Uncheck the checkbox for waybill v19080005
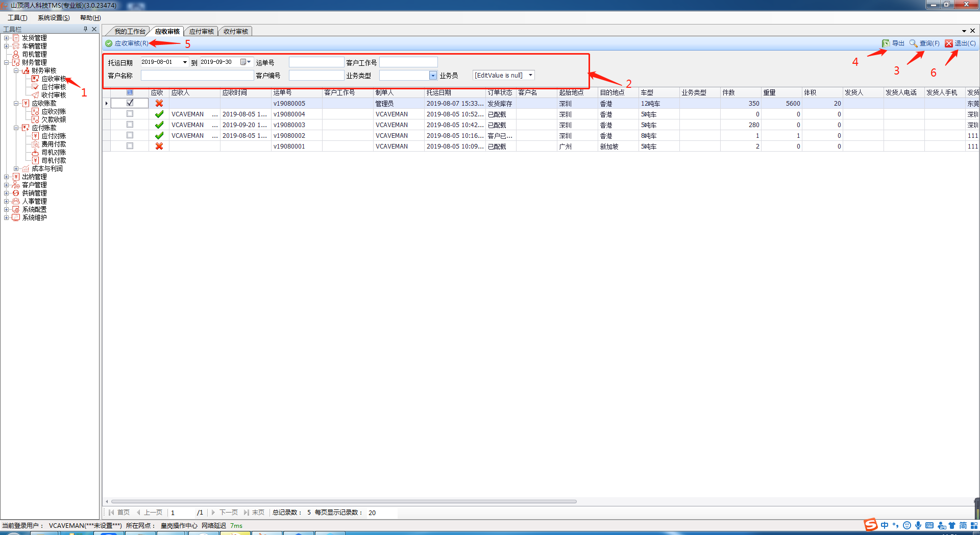The width and height of the screenshot is (980, 535). pyautogui.click(x=130, y=103)
